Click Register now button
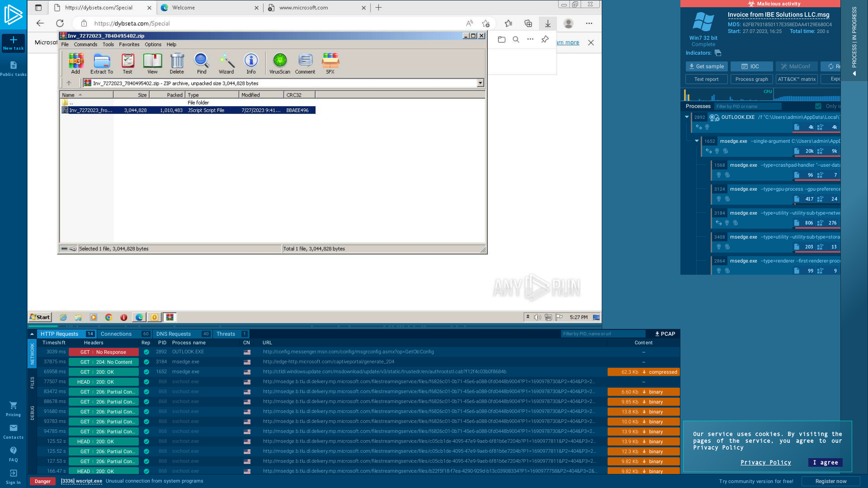 click(830, 481)
